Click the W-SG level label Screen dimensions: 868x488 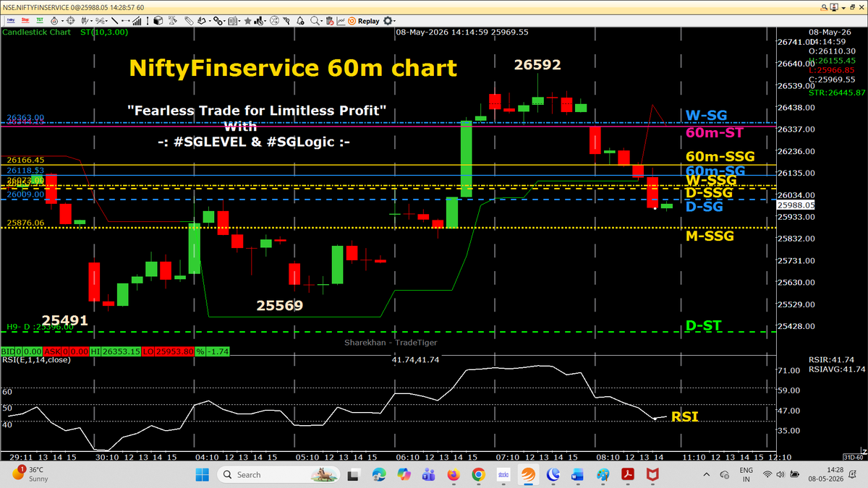707,115
